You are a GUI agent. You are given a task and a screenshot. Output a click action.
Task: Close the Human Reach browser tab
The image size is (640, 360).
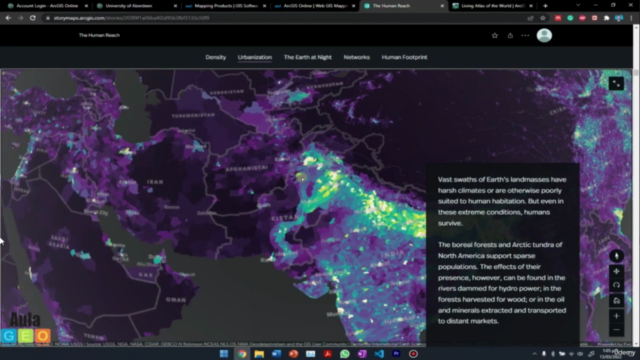(442, 6)
